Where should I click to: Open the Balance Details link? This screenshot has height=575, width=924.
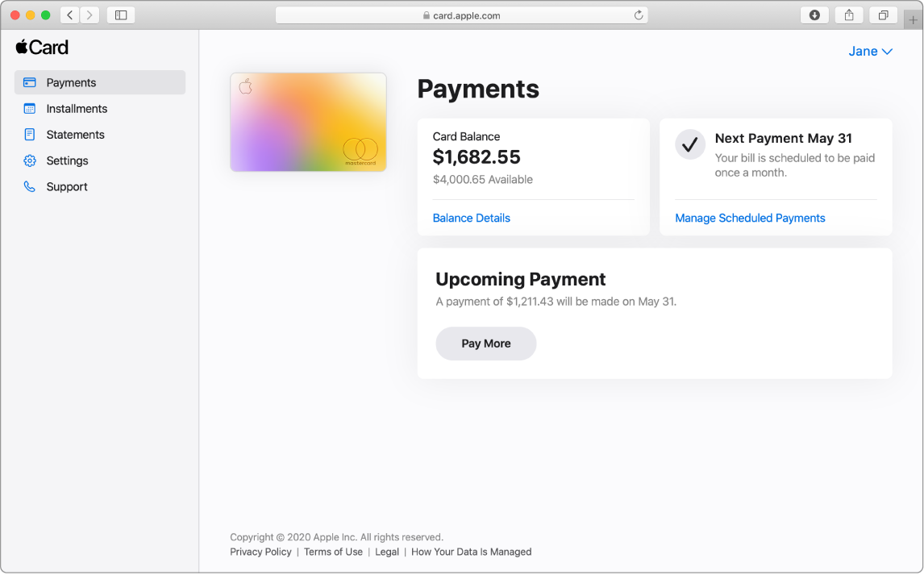[x=472, y=218]
